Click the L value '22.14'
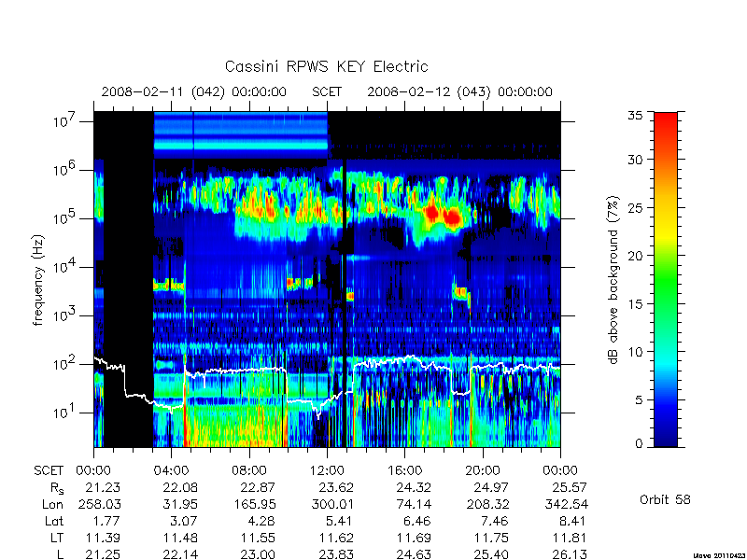This screenshot has width=747, height=560. pyautogui.click(x=180, y=554)
